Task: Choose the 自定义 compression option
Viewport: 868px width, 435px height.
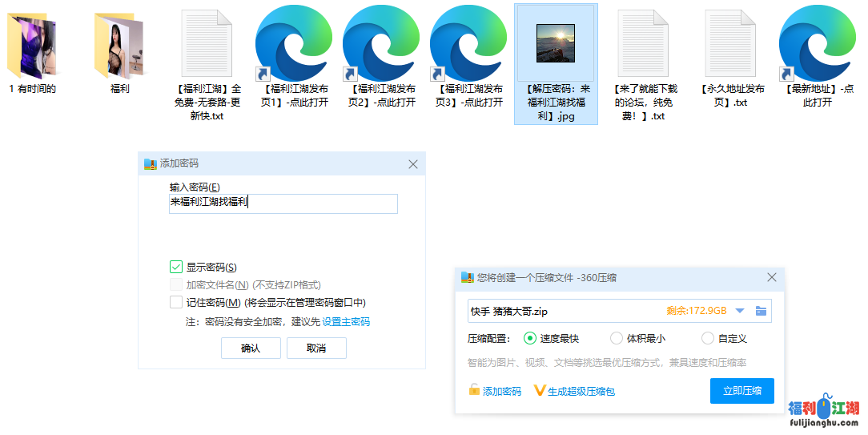Action: [708, 339]
